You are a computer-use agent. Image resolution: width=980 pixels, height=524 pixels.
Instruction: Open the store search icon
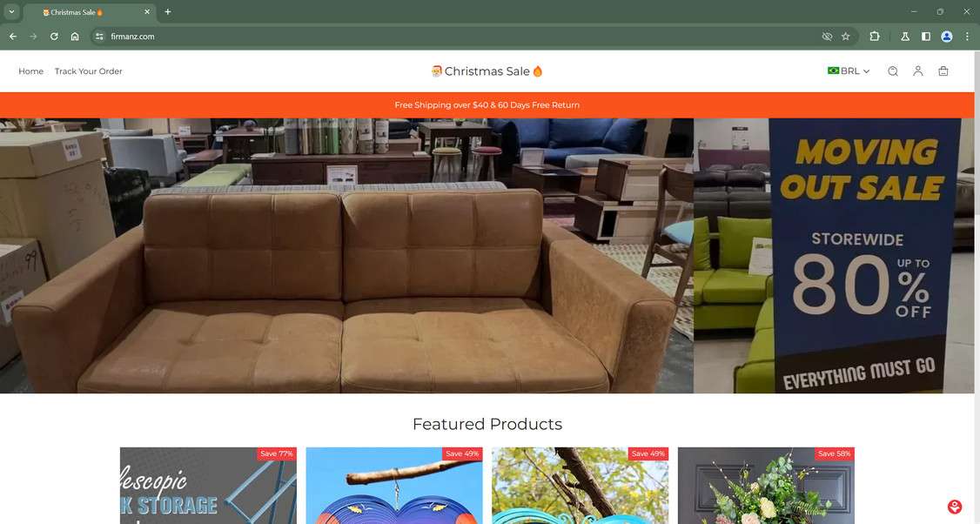[892, 71]
